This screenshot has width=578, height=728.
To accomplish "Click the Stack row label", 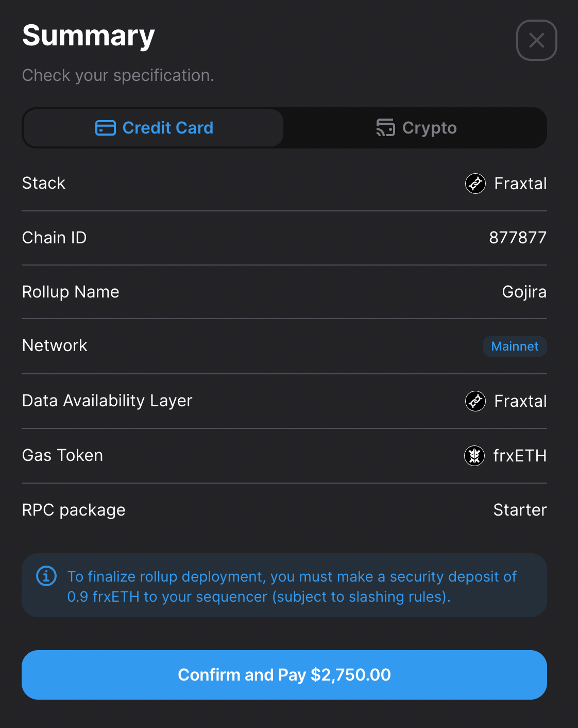I will pyautogui.click(x=44, y=183).
